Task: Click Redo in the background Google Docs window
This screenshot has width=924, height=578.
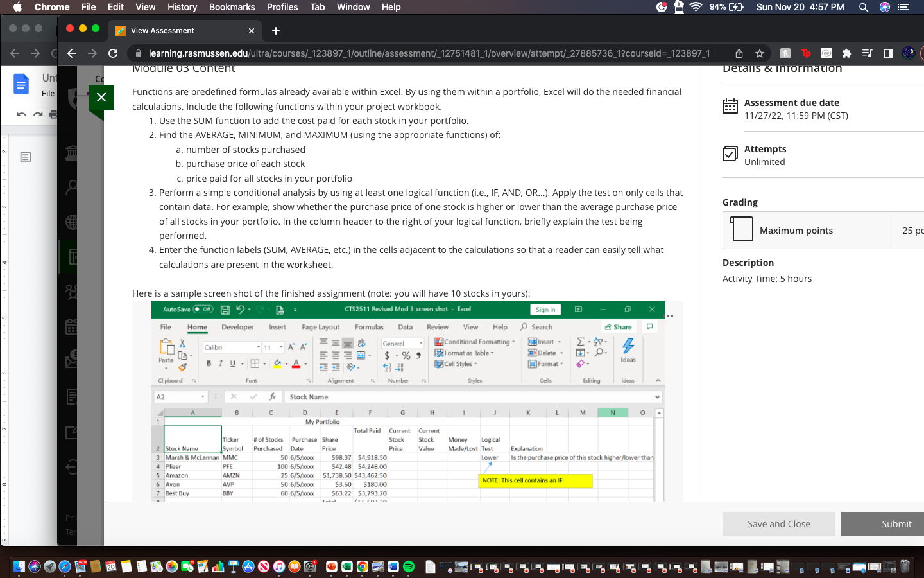Action: 38,114
